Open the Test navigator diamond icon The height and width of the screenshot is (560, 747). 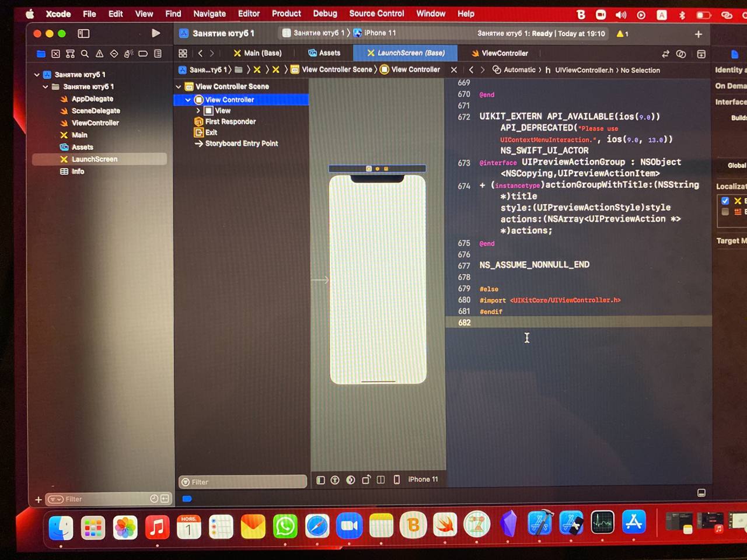click(x=114, y=54)
